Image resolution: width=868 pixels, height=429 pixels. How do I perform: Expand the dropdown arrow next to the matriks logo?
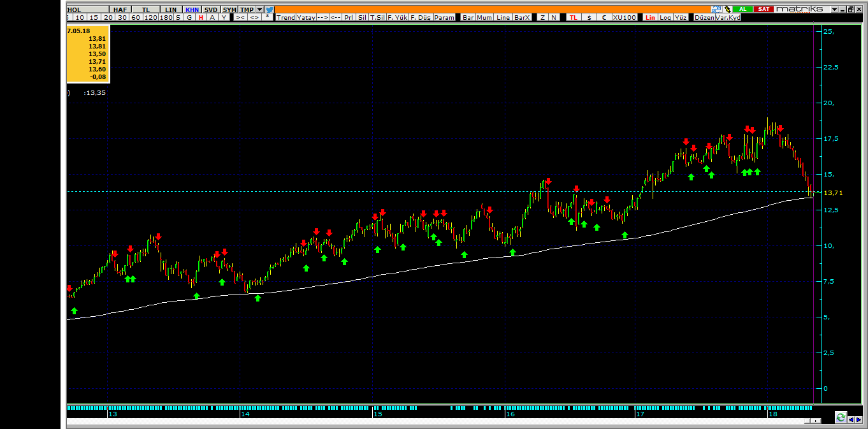(x=834, y=9)
